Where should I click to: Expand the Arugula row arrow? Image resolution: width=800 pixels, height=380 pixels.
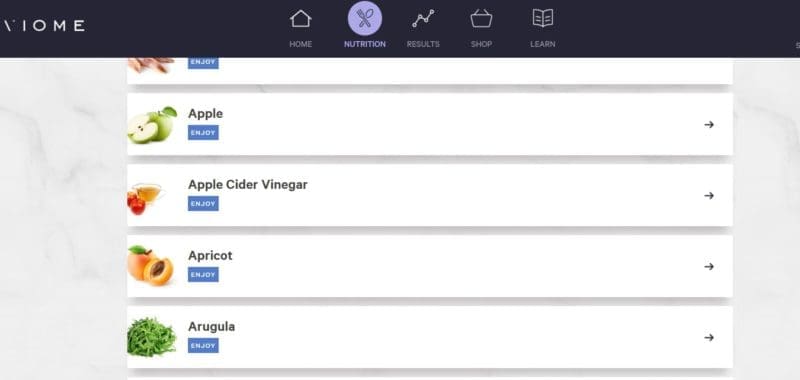709,337
